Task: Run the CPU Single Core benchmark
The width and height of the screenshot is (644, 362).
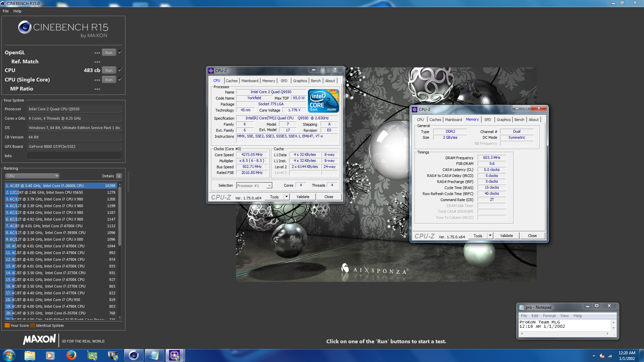Action: coord(109,79)
